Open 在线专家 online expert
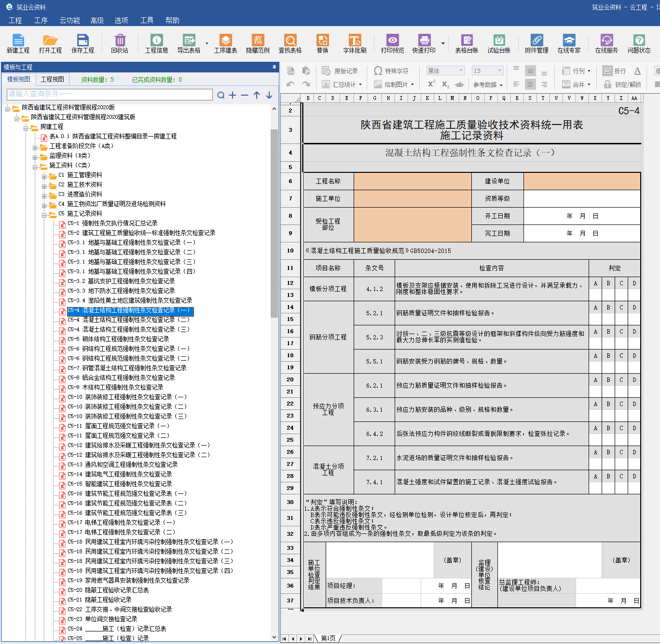This screenshot has width=660, height=644. coord(569,43)
